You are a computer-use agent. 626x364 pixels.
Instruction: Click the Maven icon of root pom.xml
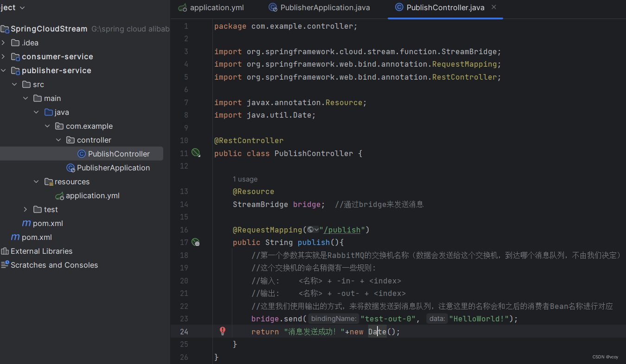15,237
